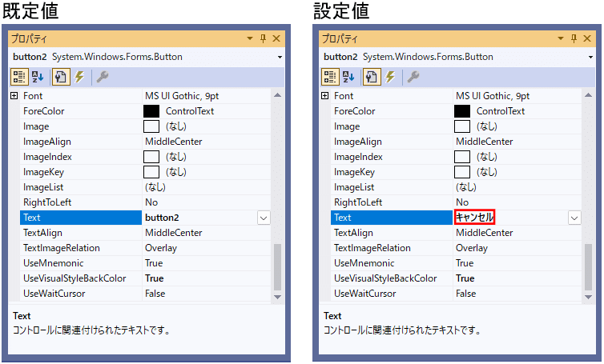This screenshot has height=364, width=604.
Task: Select RightToLeft property in right panel
Action: click(x=392, y=202)
